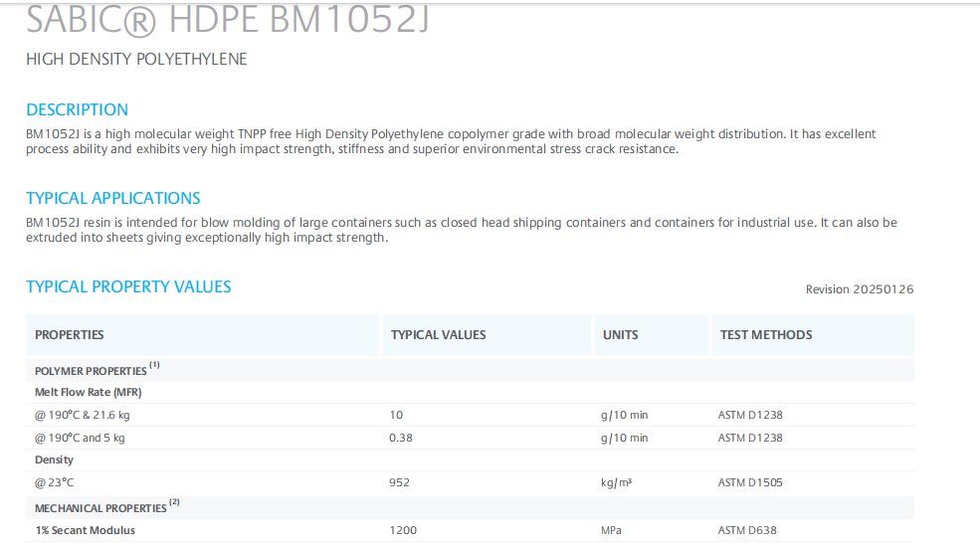Click the description paragraph starting 'BM1052J is a high'
The height and width of the screenshot is (547, 980).
[451, 142]
